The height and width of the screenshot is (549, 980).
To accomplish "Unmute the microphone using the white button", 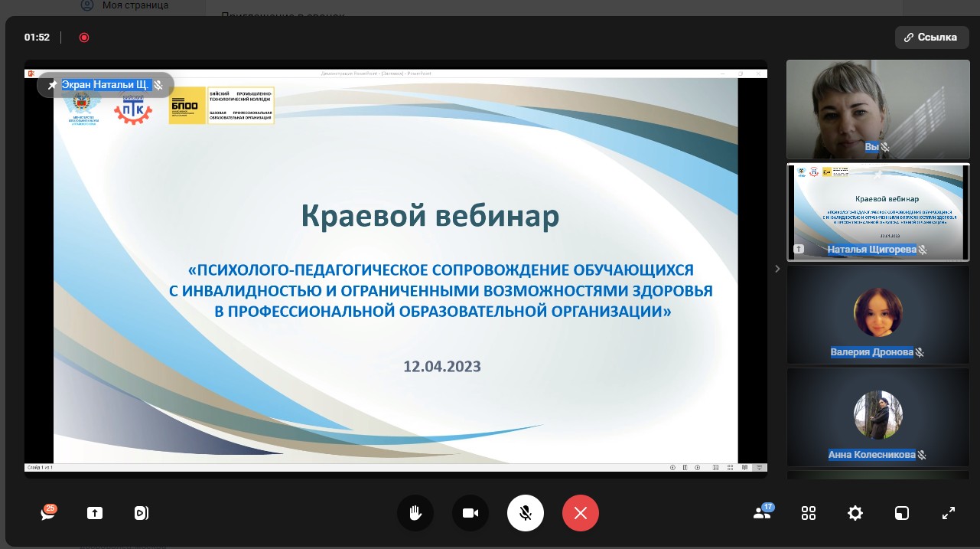I will pos(526,513).
